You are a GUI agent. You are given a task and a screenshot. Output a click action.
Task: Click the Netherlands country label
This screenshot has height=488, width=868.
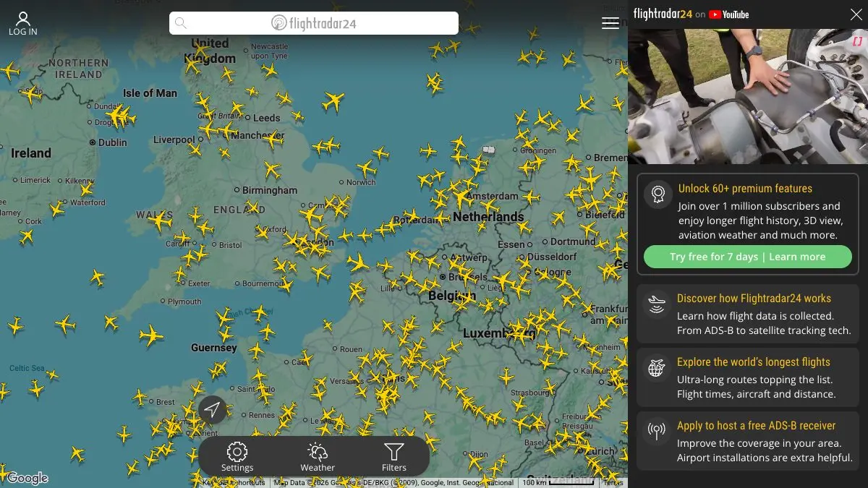pyautogui.click(x=488, y=216)
